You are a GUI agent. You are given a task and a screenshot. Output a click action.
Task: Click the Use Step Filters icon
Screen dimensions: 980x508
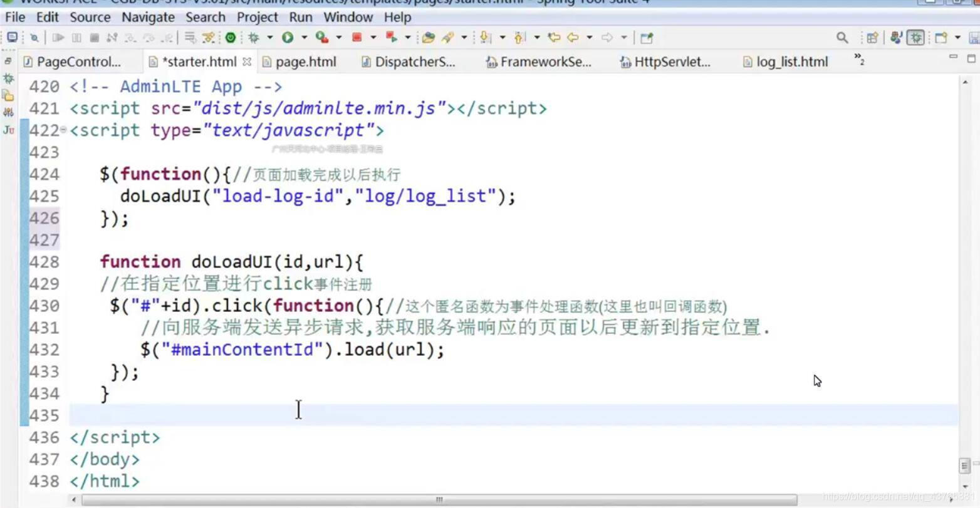point(209,38)
